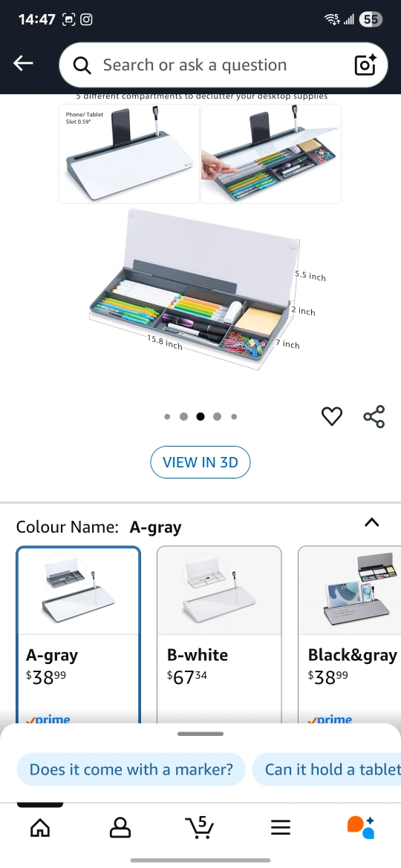Select the B-white colour option

[219, 635]
